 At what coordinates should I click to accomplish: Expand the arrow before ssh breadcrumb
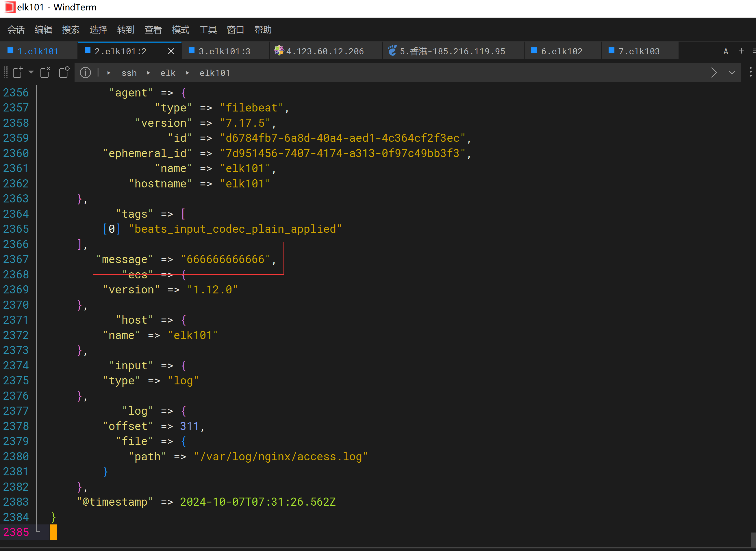tap(109, 73)
